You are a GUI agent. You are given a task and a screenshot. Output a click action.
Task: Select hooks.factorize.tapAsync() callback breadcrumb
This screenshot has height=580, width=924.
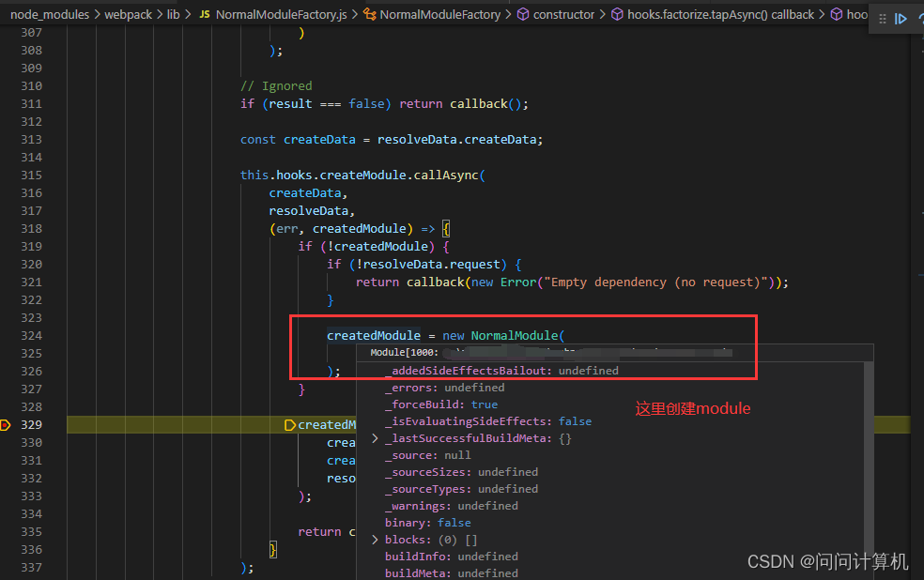[x=720, y=14]
